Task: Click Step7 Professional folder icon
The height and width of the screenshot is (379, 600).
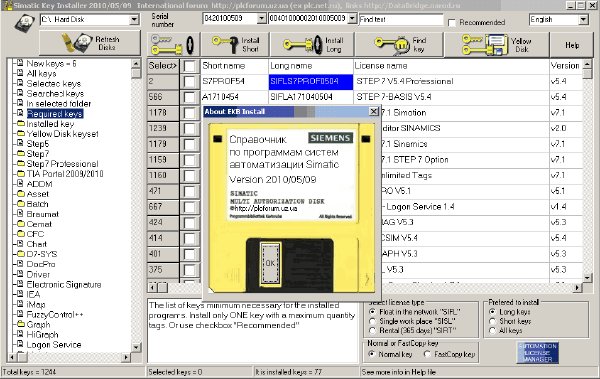Action: [21, 163]
